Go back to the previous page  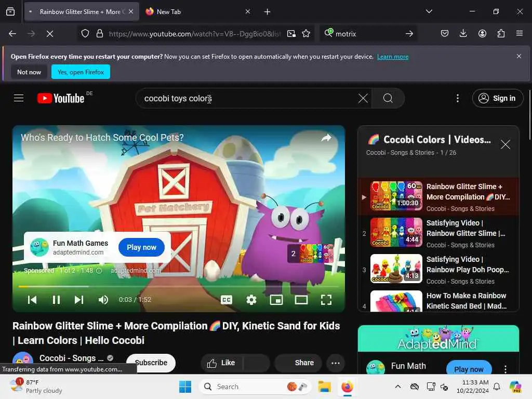point(12,34)
